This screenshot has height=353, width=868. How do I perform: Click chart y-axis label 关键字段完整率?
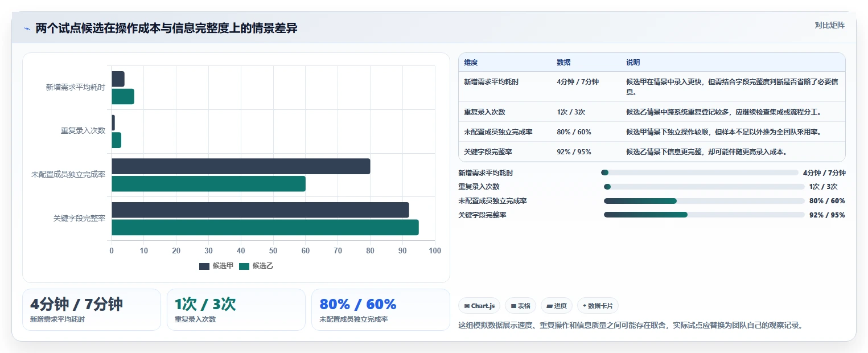79,218
